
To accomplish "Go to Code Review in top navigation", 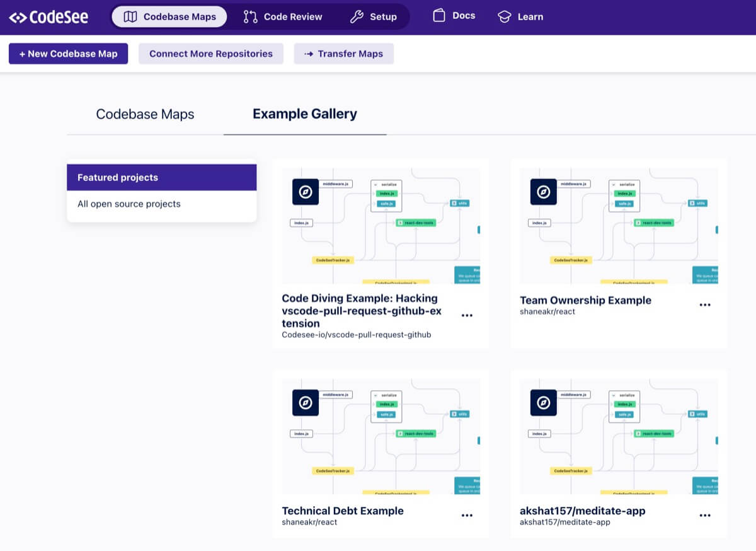I will click(x=283, y=17).
